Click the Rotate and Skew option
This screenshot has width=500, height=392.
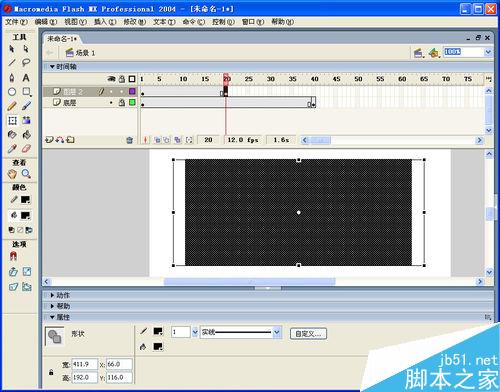pyautogui.click(x=13, y=272)
